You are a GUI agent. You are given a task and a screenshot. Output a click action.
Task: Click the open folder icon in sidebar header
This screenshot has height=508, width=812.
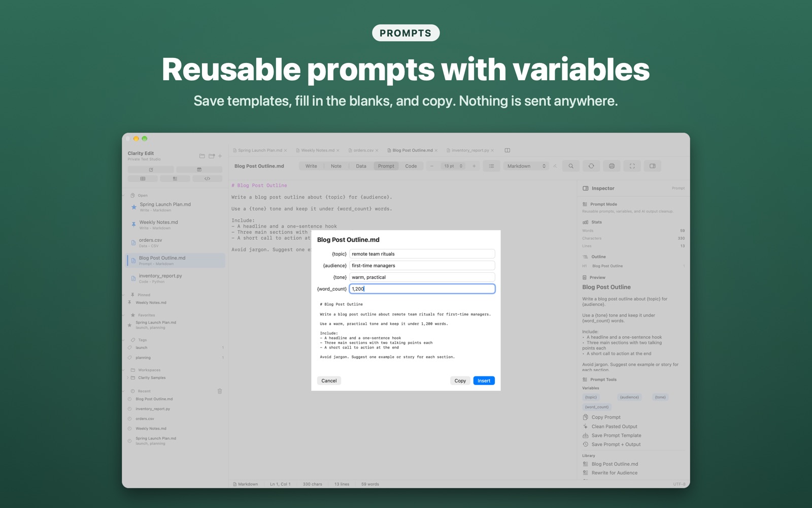point(202,156)
